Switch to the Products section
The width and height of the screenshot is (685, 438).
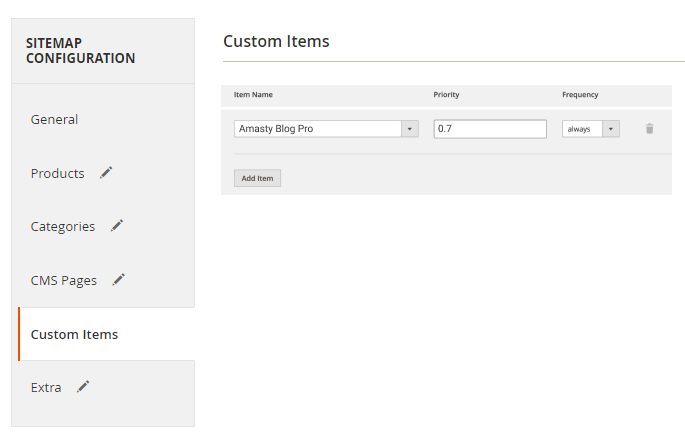click(x=57, y=173)
